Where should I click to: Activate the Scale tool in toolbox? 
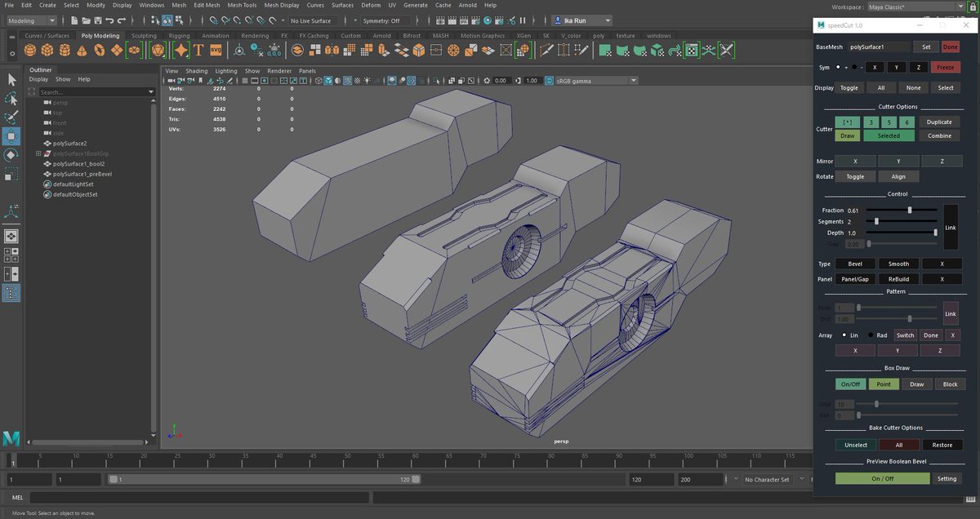point(11,174)
